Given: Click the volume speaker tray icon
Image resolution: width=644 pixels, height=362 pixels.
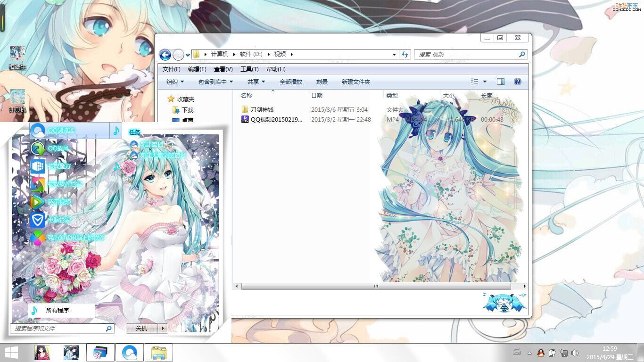Looking at the screenshot, I should [575, 353].
